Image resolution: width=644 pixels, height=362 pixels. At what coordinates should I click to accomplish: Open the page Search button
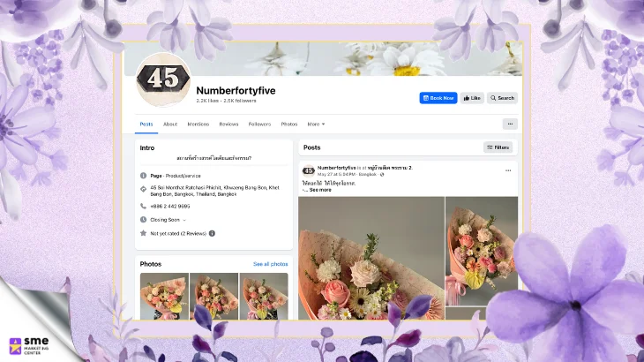[502, 98]
